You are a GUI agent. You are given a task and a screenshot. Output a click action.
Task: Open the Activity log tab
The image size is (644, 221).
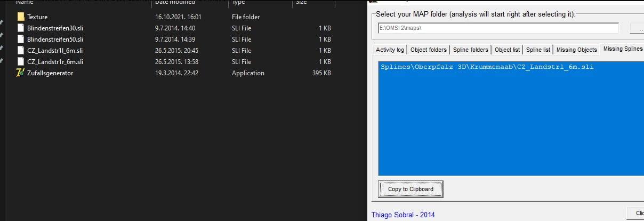click(390, 50)
